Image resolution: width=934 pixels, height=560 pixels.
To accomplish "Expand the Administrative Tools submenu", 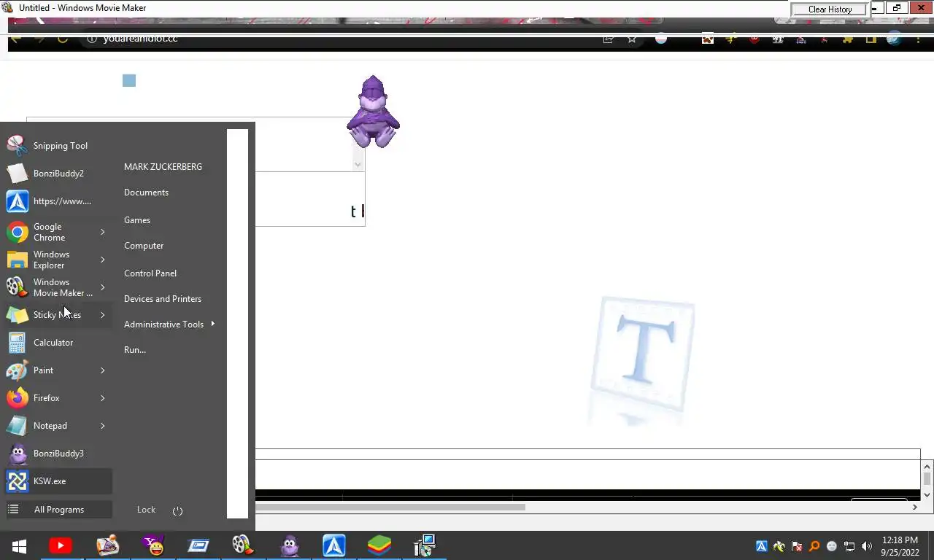I will coord(212,324).
